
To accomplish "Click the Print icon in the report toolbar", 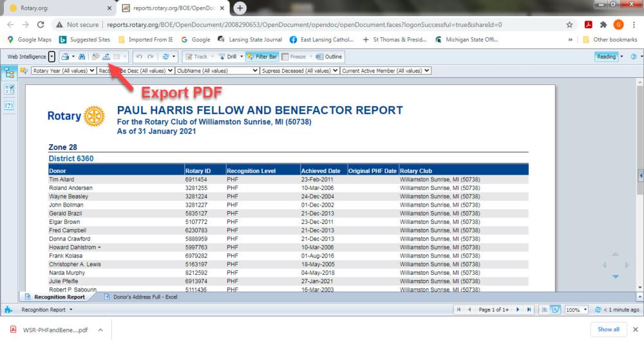I will (x=64, y=57).
